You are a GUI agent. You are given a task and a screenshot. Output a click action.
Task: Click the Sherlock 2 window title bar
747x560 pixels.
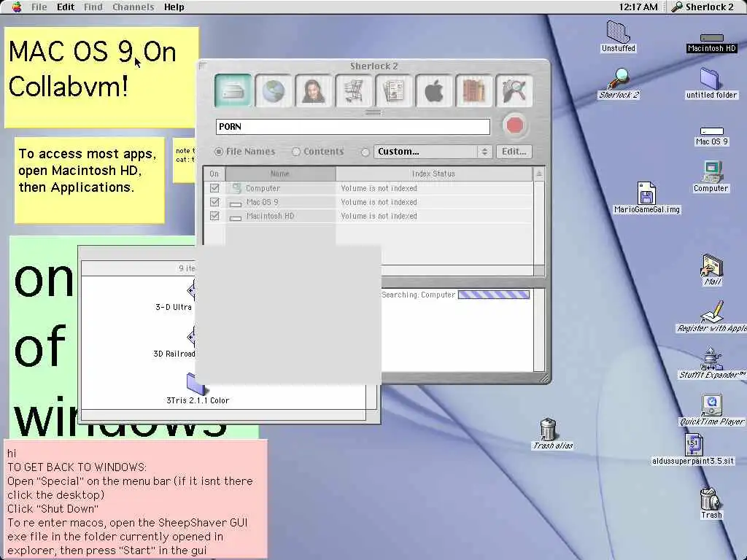(x=374, y=66)
